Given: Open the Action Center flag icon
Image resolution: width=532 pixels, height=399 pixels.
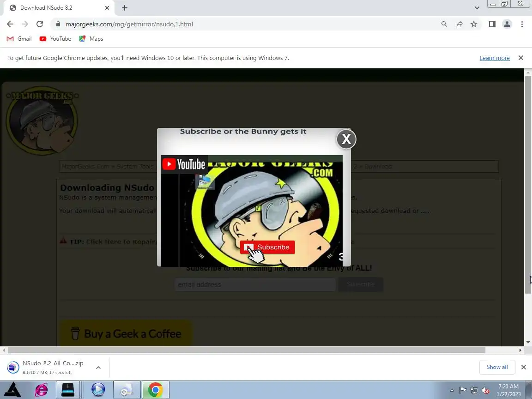Looking at the screenshot, I should [463, 391].
